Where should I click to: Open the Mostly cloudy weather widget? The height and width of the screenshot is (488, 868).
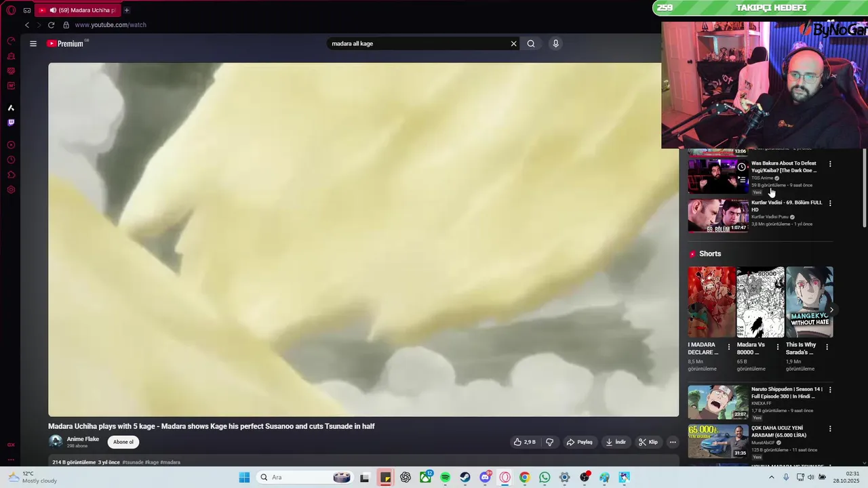coord(32,477)
